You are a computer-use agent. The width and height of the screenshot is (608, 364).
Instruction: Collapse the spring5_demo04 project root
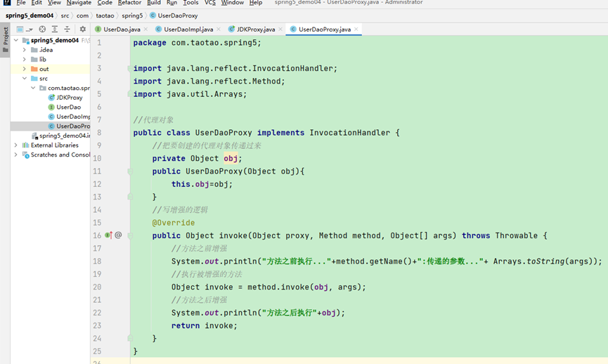(16, 40)
